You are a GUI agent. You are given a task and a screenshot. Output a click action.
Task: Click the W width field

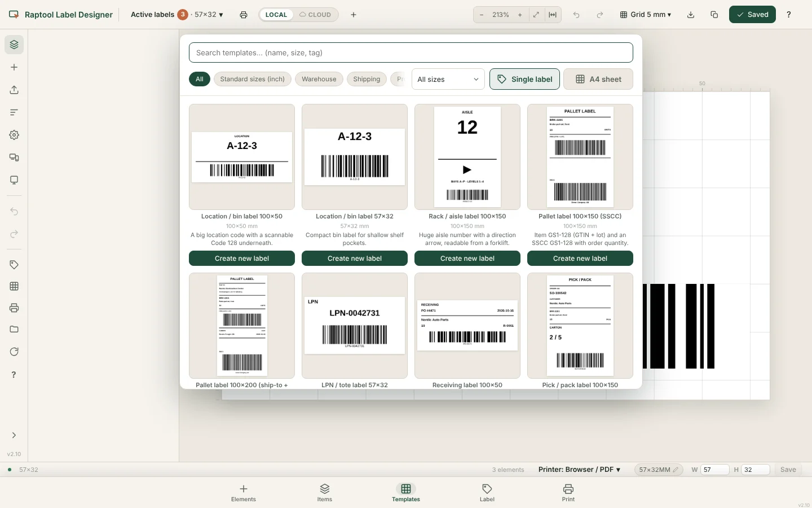tap(714, 470)
